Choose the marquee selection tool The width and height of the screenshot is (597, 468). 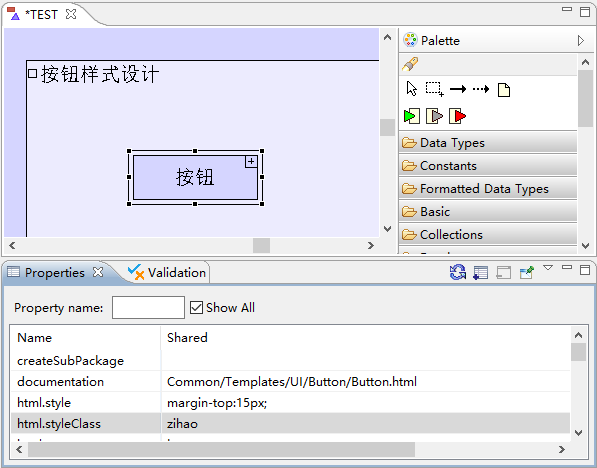point(434,89)
